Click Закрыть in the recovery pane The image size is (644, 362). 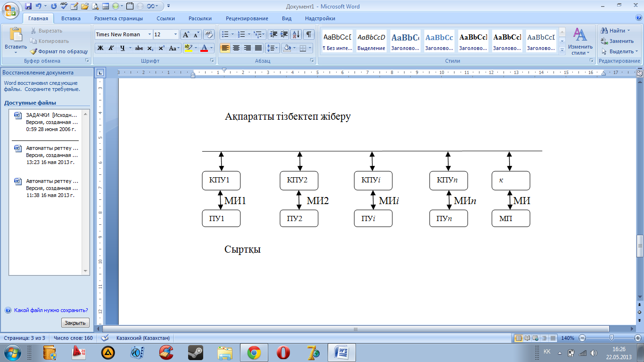click(x=75, y=323)
